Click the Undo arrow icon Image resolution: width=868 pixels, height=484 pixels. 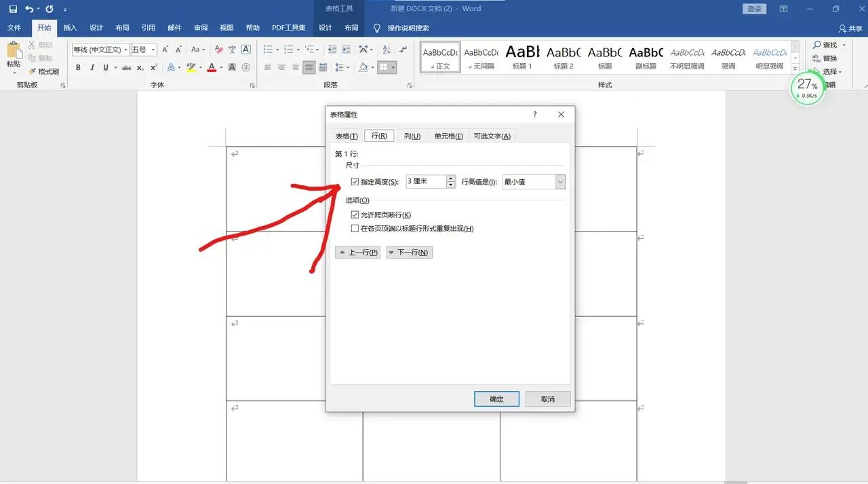[29, 9]
